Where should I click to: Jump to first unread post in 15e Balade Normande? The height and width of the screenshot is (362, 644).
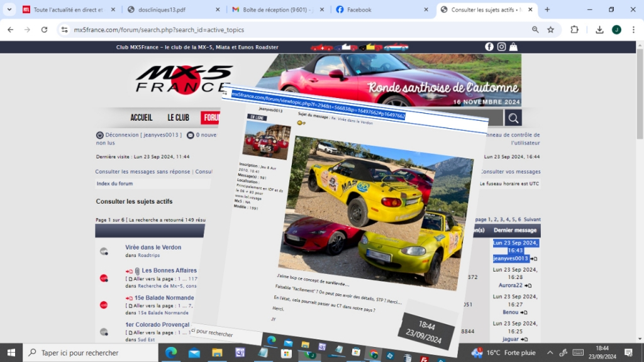click(x=129, y=298)
